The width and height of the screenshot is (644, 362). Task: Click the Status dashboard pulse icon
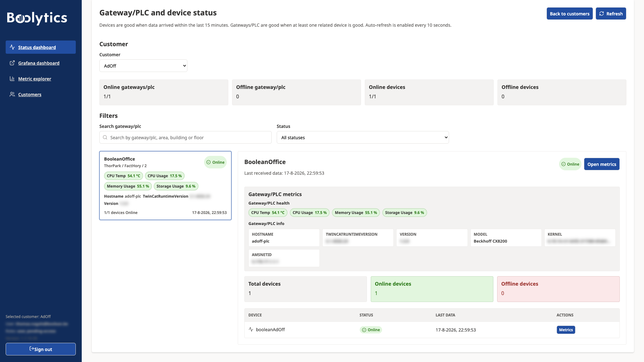(x=12, y=47)
